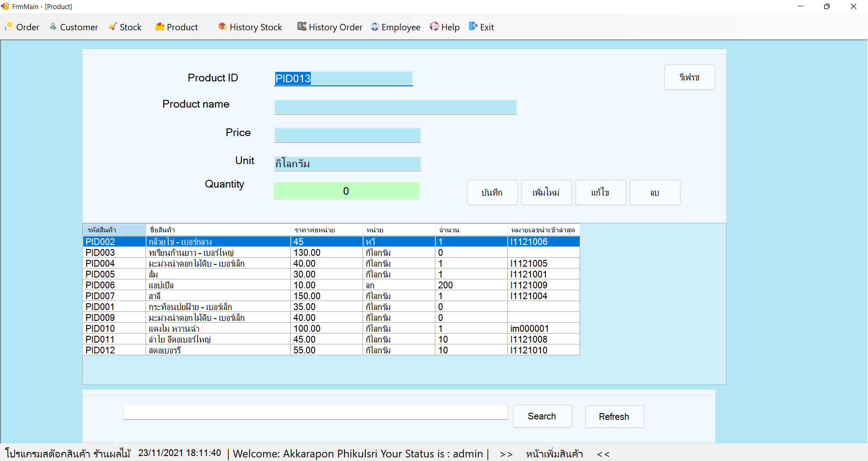Click the Help menu icon

pyautogui.click(x=434, y=27)
